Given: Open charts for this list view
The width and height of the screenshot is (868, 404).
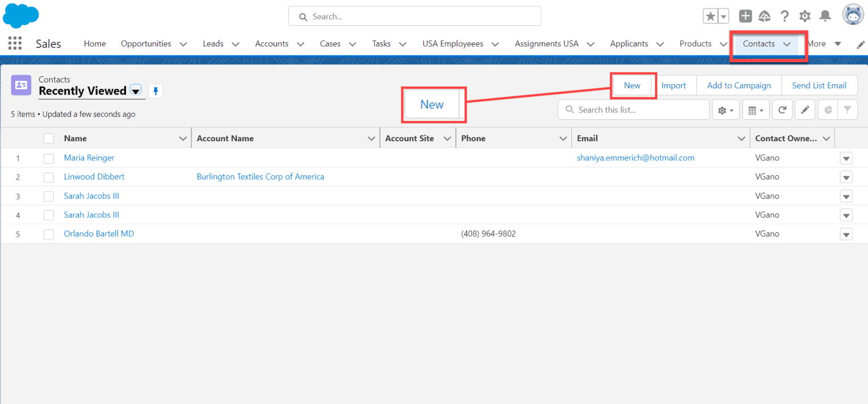Looking at the screenshot, I should [826, 109].
